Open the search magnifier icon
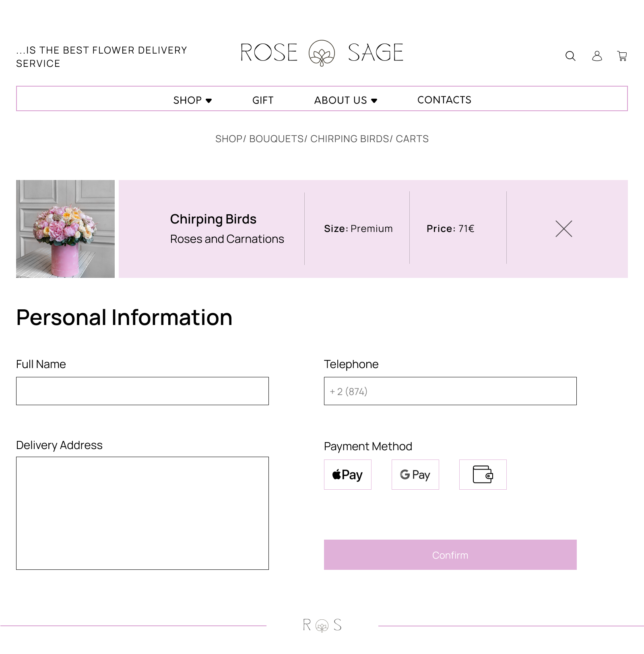This screenshot has width=644, height=654. (570, 56)
